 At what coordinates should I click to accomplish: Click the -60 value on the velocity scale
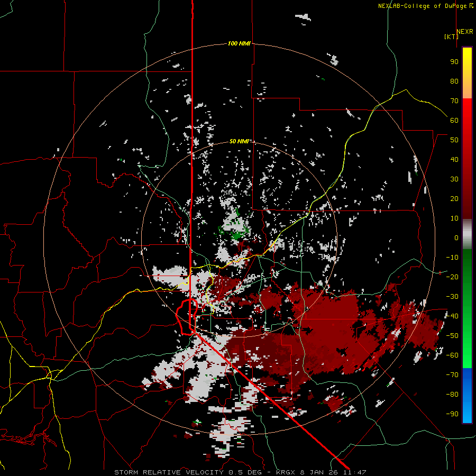(452, 355)
